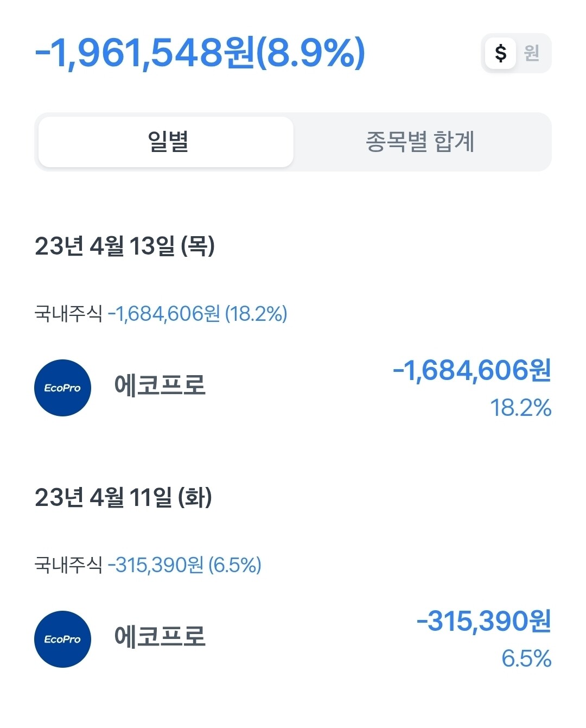Open the 일별 tab
This screenshot has height=728, width=586.
click(x=167, y=142)
